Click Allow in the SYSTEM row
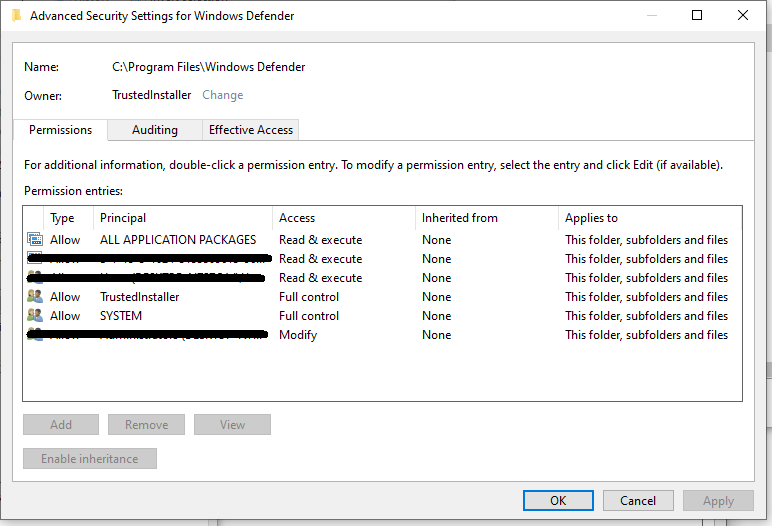Viewport: 772px width, 526px height. click(x=65, y=316)
